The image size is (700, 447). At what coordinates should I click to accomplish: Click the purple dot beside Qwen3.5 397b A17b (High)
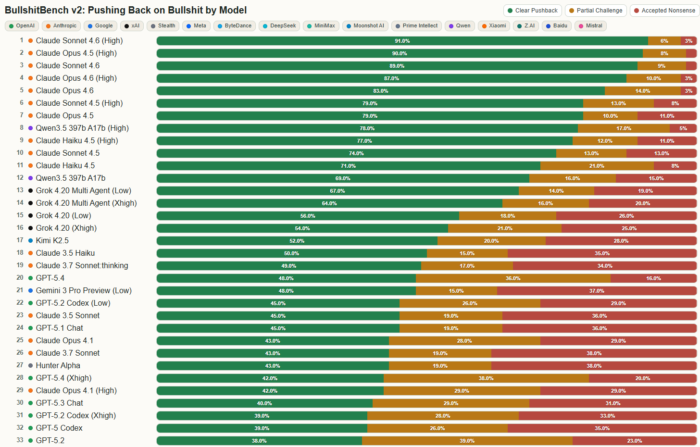[x=31, y=128]
